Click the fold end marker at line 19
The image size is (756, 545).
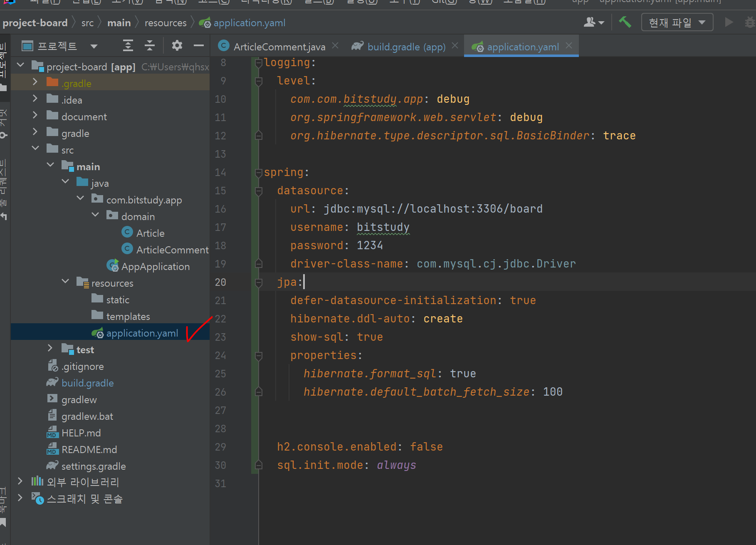point(259,263)
